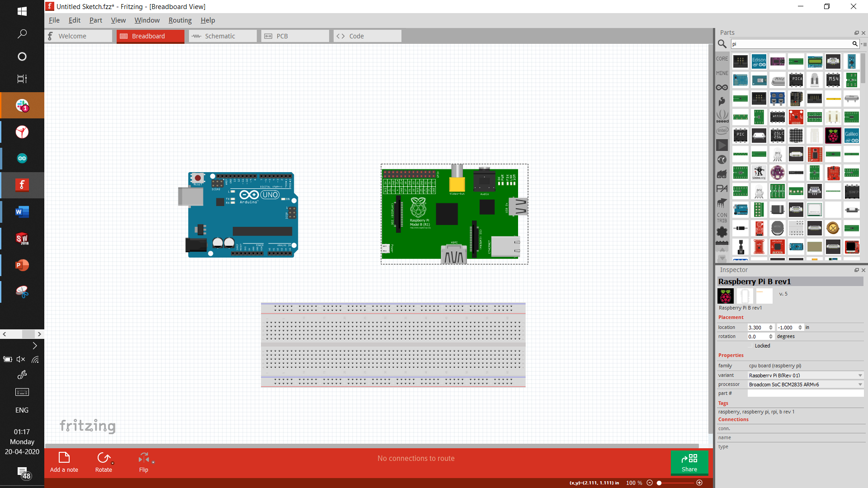Click the zoom in magnifier icon

[699, 483]
